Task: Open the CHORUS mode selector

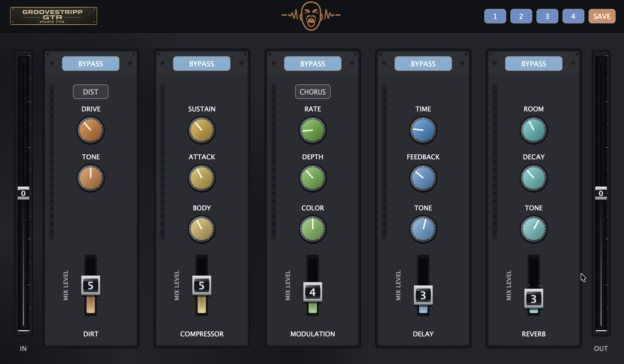Action: point(313,92)
